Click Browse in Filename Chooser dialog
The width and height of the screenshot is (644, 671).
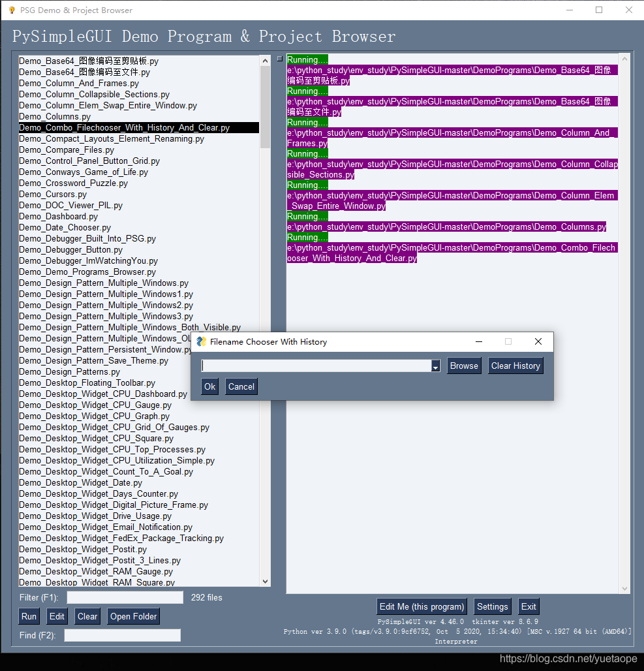tap(464, 366)
